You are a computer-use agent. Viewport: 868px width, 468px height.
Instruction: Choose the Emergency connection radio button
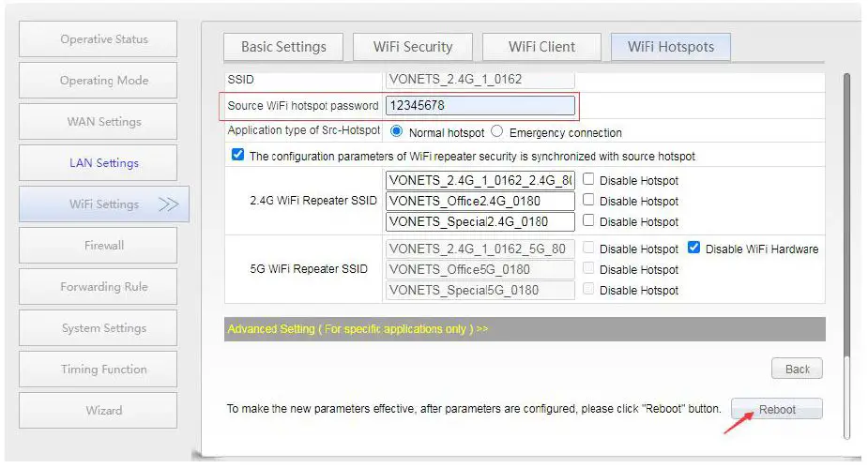[497, 132]
